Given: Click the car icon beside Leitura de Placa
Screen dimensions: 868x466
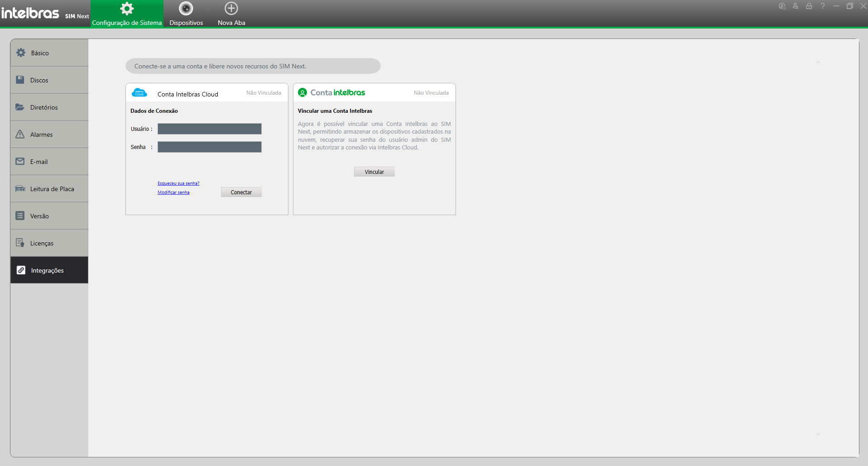Looking at the screenshot, I should (x=20, y=188).
